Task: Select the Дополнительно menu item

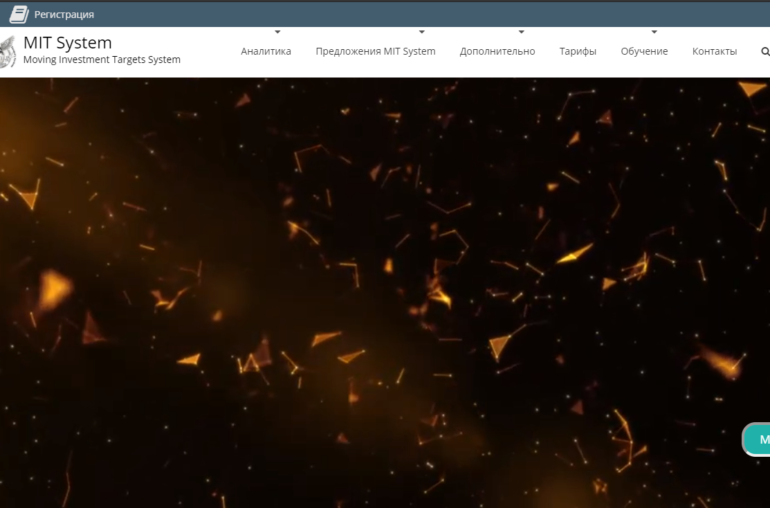Action: point(497,51)
